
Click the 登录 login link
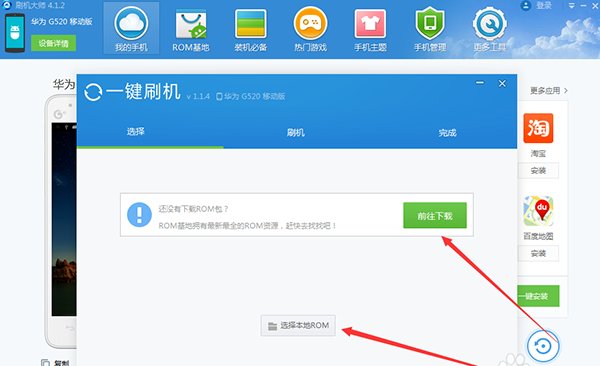click(x=544, y=5)
